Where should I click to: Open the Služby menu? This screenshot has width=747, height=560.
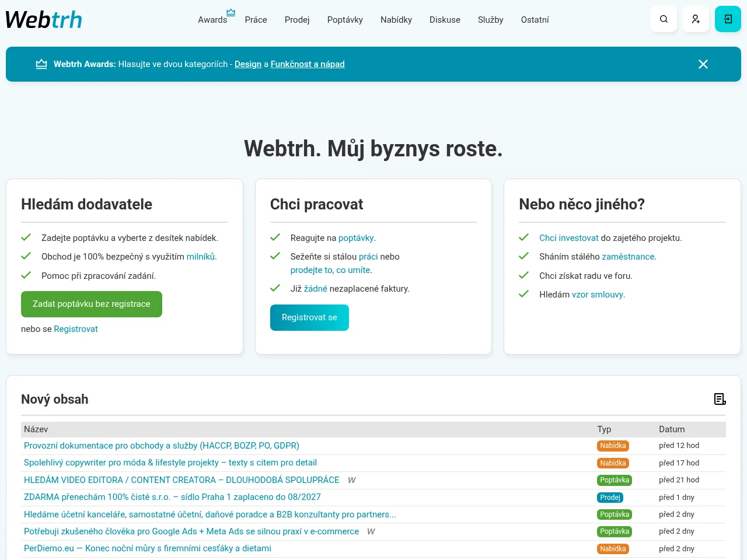coord(490,20)
